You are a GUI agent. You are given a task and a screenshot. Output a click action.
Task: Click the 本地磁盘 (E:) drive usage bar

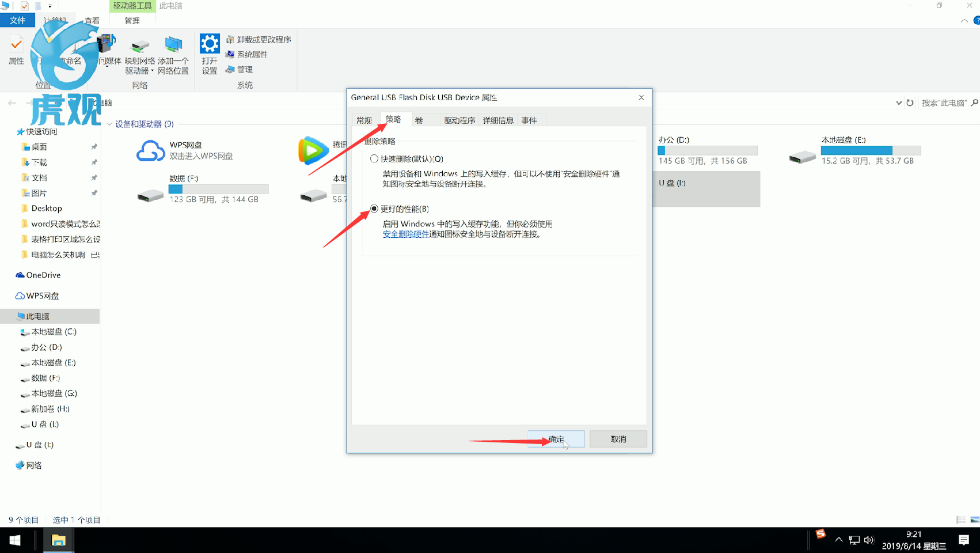point(871,150)
